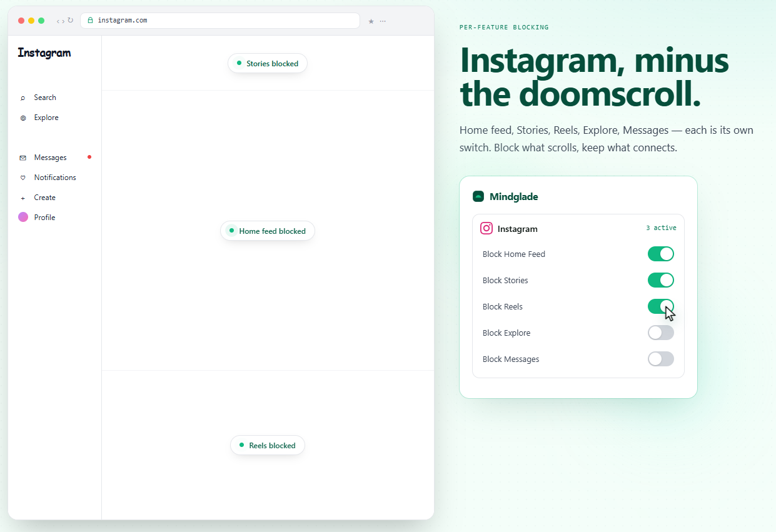Click the Create plus icon
This screenshot has height=532, width=776.
[x=23, y=198]
